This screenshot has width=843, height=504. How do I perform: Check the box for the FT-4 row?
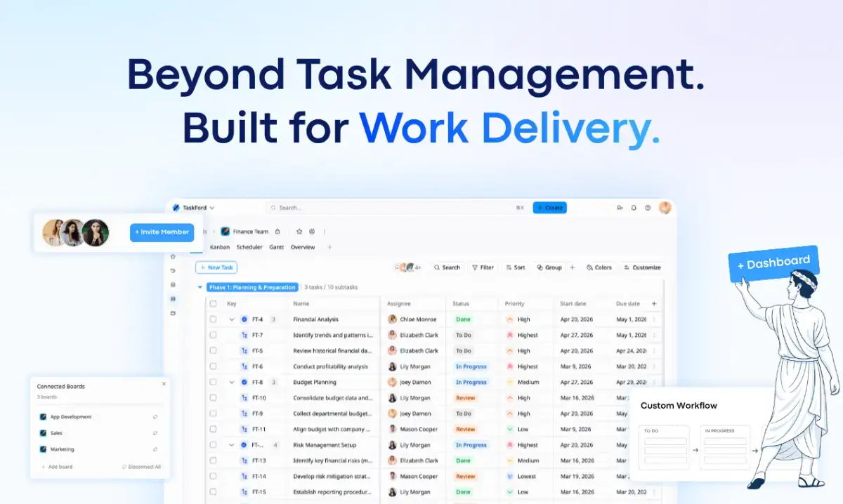[x=213, y=319]
